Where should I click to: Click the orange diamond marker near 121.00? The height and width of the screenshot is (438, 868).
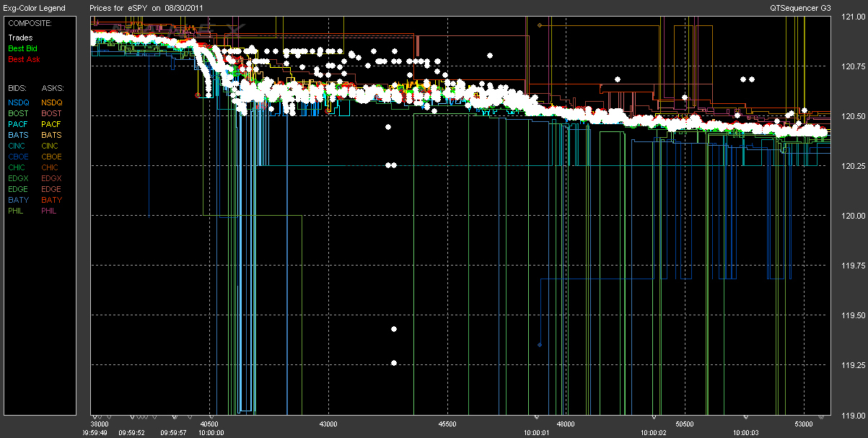540,25
